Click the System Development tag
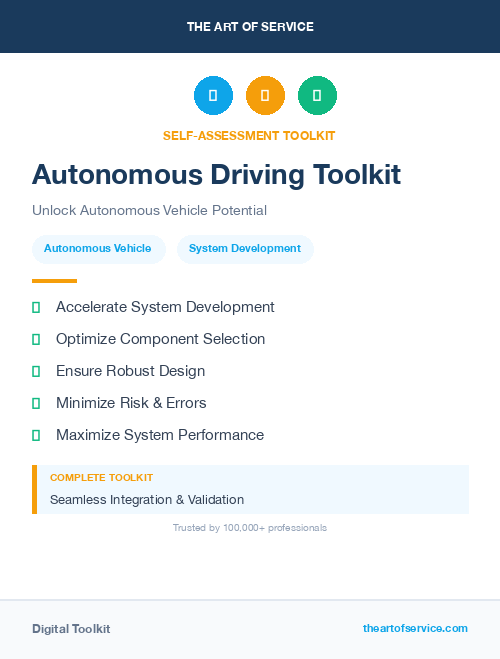The image size is (500, 659). [245, 249]
